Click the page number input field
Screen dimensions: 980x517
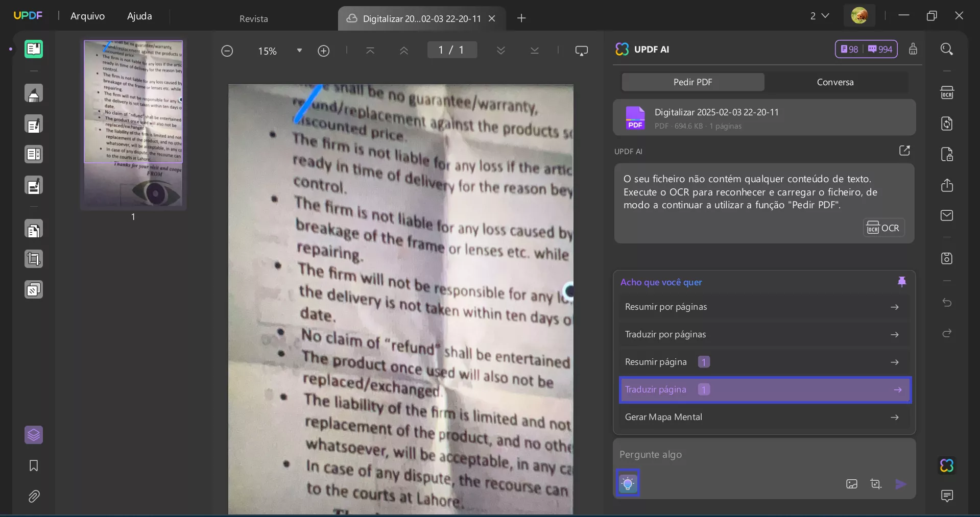pos(451,50)
